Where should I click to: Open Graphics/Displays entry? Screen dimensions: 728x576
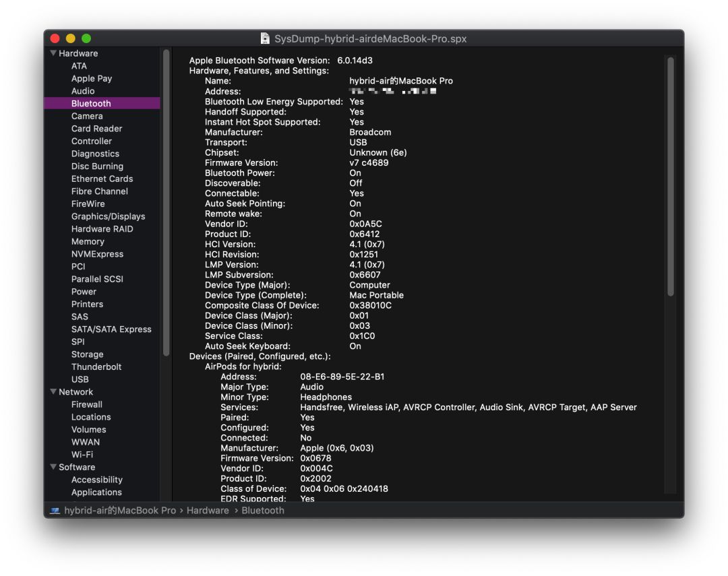(108, 216)
